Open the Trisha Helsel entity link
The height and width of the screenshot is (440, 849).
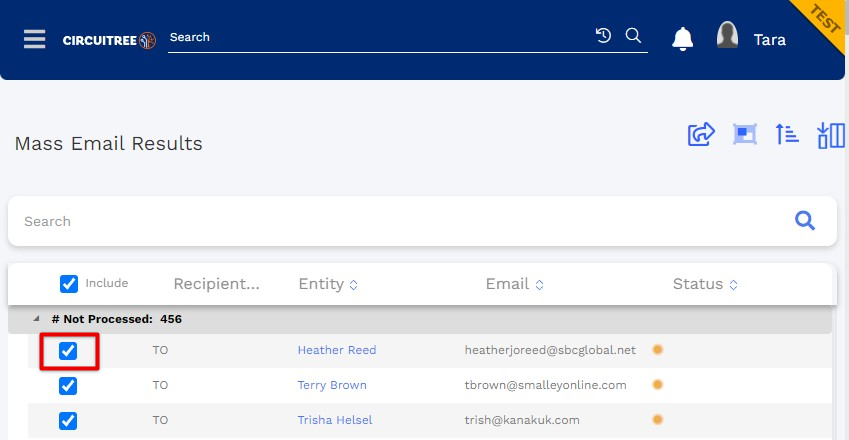pyautogui.click(x=335, y=420)
